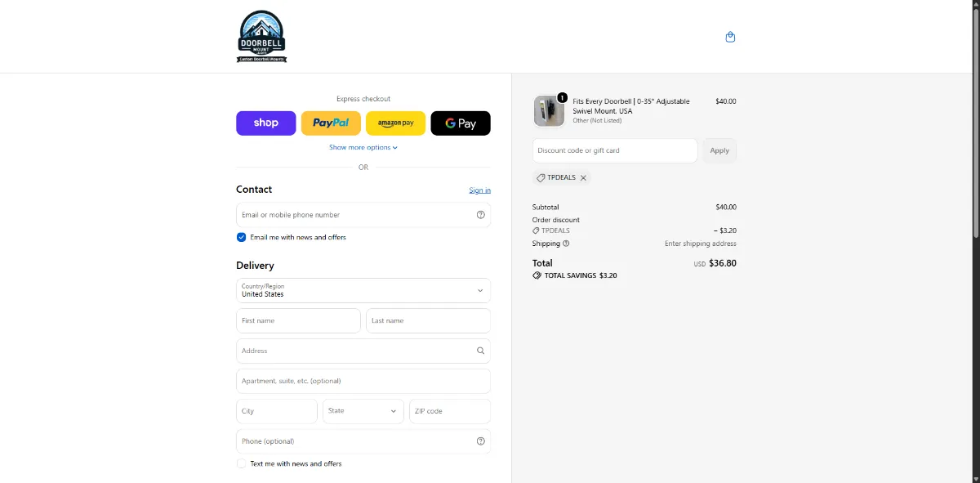Enable Text me with news and offers
This screenshot has width=980, height=483.
coord(241,463)
